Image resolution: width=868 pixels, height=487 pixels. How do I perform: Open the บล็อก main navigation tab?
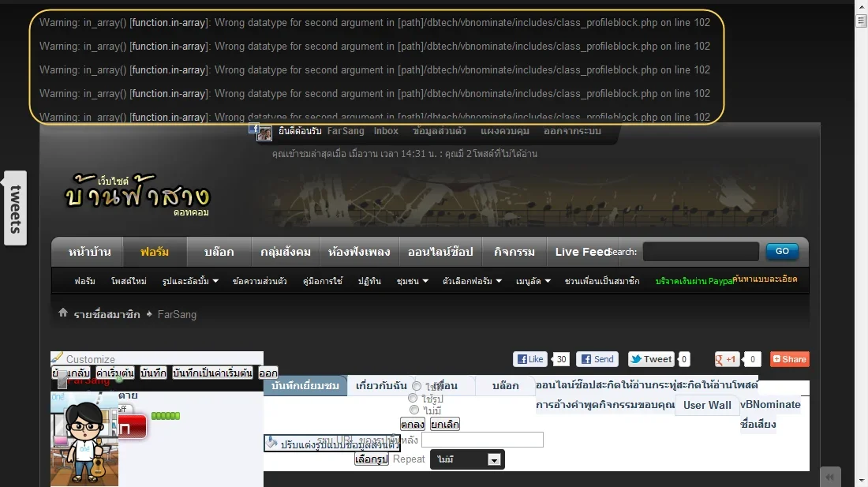[x=219, y=252]
